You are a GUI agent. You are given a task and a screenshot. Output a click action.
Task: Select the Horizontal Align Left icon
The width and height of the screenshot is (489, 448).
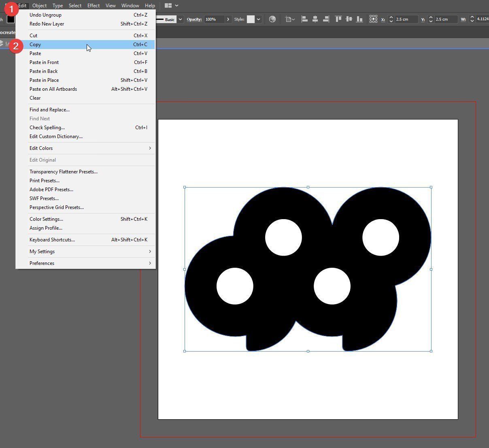coord(305,19)
